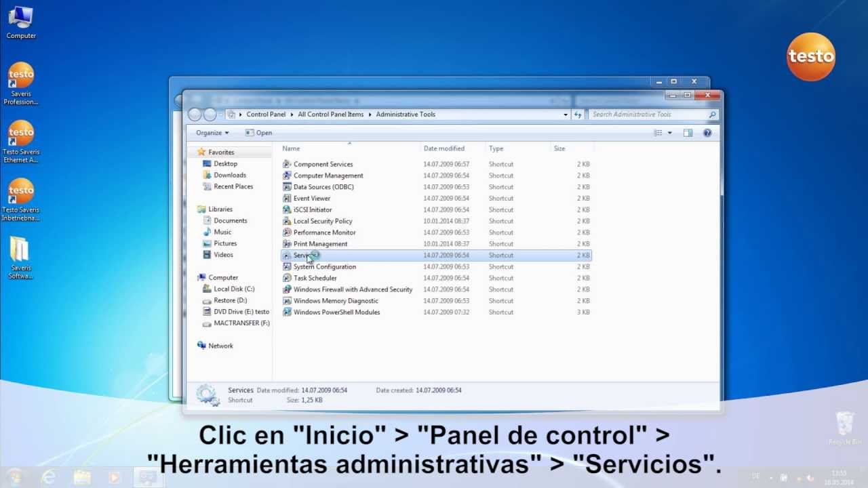Click the Explorer Forward arrow button
This screenshot has width=868, height=488.
pyautogui.click(x=210, y=115)
